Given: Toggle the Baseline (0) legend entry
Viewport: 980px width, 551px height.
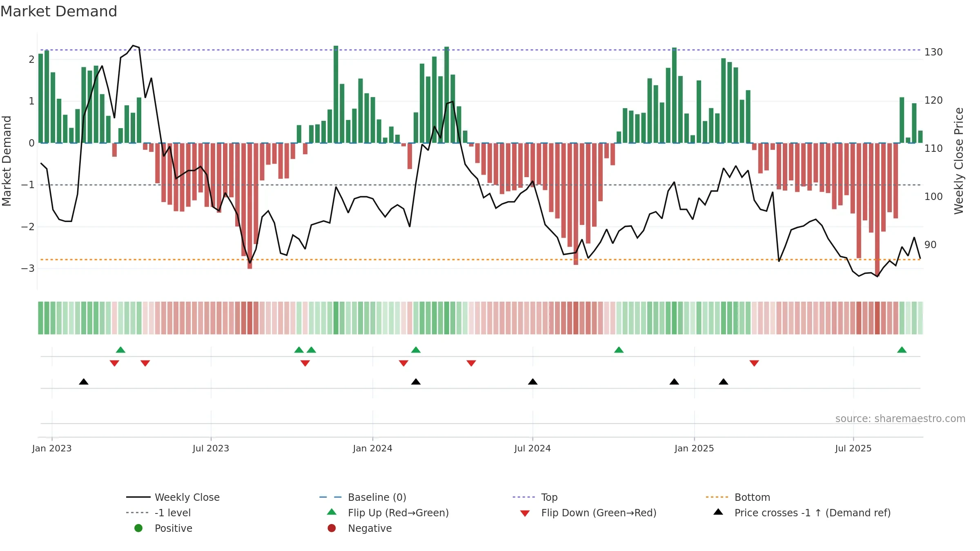Looking at the screenshot, I should coord(363,497).
